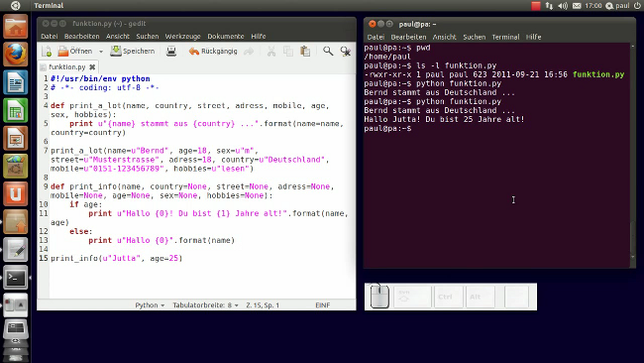Open the mail messaging indicator
Viewport: 644px width, 363px height.
[577, 5]
